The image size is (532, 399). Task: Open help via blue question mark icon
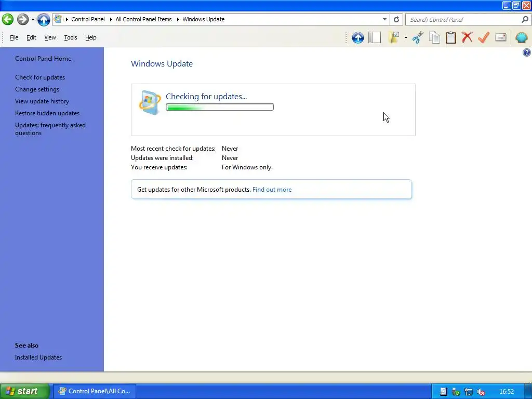[x=527, y=52]
